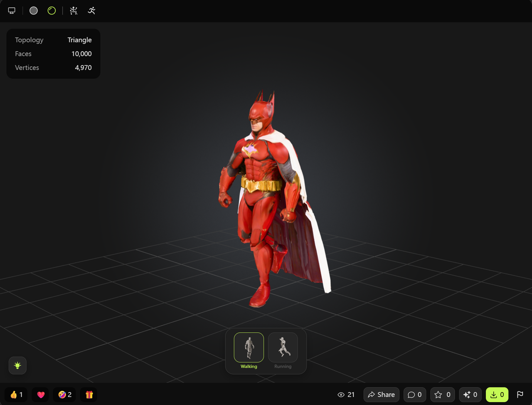Click the Faces label in info panel
The height and width of the screenshot is (405, 532).
coord(23,54)
